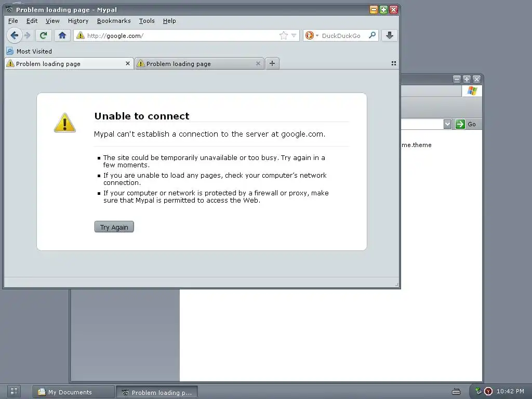This screenshot has height=399, width=532.
Task: Open the File menu
Action: coord(13,21)
